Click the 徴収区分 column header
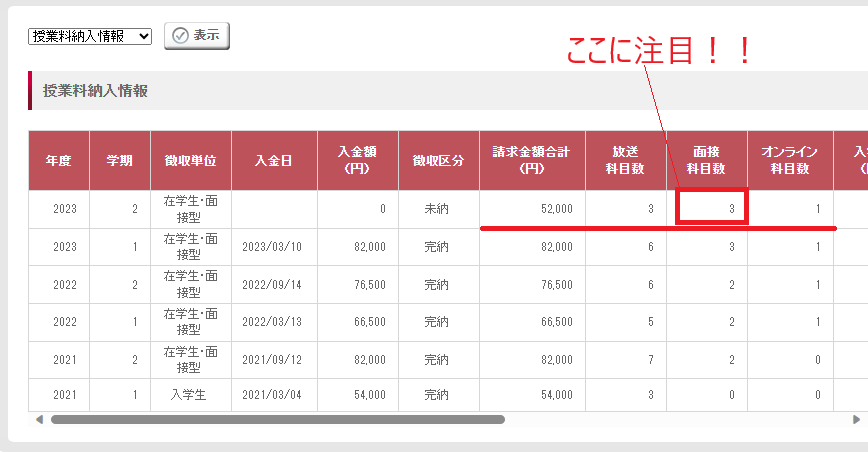 pyautogui.click(x=438, y=160)
